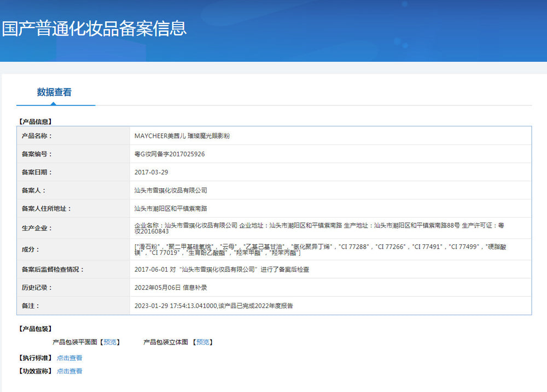Screen dimensions: 547x392
Task: Click the 备案后监督检查情况 row label
Action: coord(53,269)
